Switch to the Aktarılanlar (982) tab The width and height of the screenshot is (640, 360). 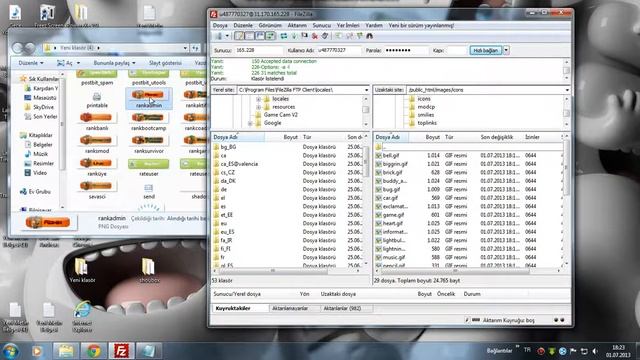[342, 309]
